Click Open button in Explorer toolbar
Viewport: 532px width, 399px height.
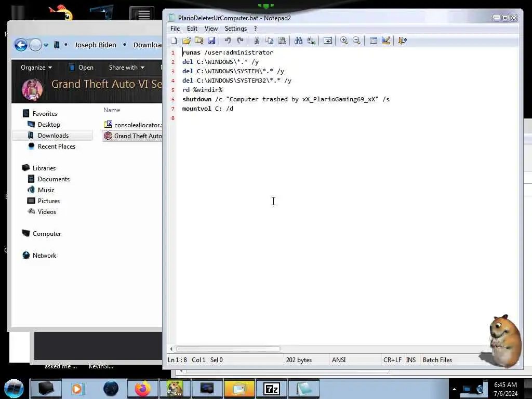click(x=82, y=68)
